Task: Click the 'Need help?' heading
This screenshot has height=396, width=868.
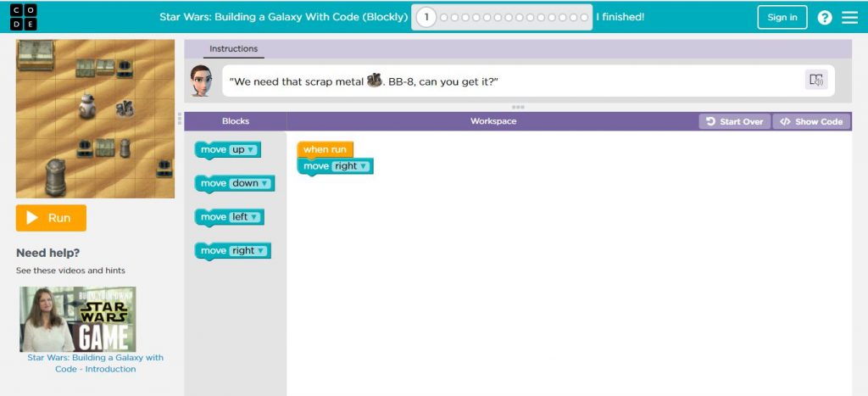Action: [47, 253]
